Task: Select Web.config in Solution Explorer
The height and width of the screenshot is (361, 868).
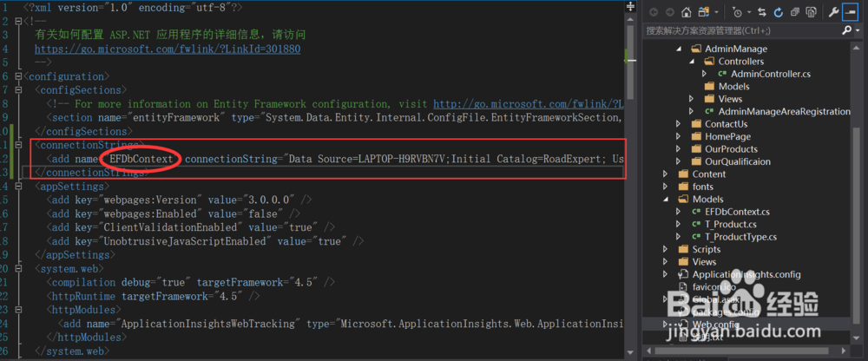Action: click(x=714, y=324)
